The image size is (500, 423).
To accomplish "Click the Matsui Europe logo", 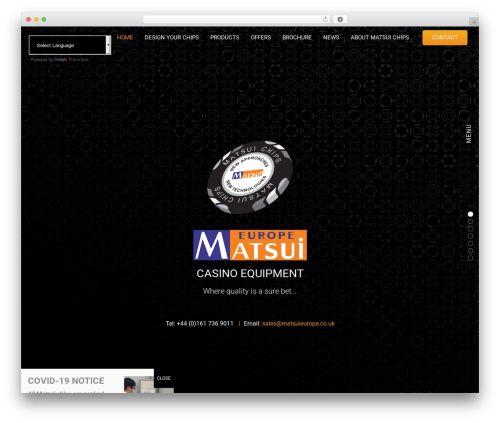I will click(250, 245).
